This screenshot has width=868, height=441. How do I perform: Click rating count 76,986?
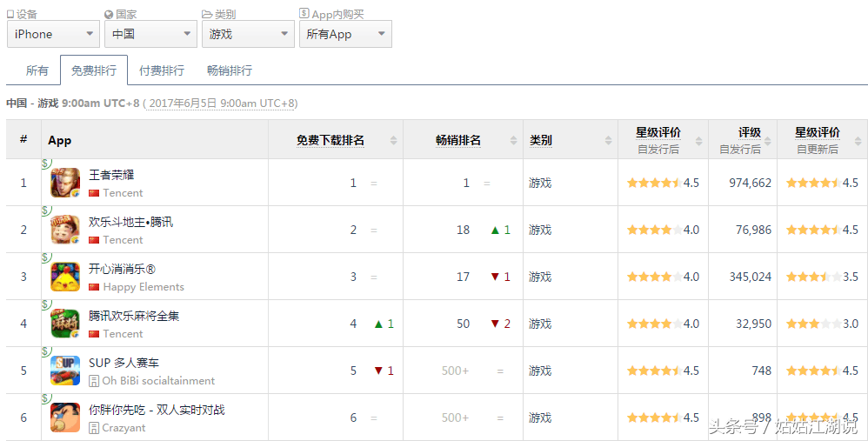click(x=753, y=230)
